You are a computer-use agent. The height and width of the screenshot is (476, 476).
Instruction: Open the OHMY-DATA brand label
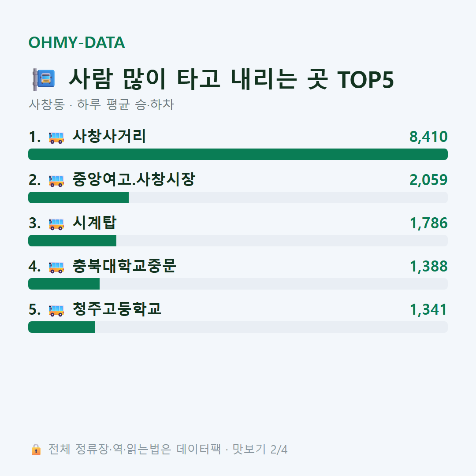tap(77, 42)
